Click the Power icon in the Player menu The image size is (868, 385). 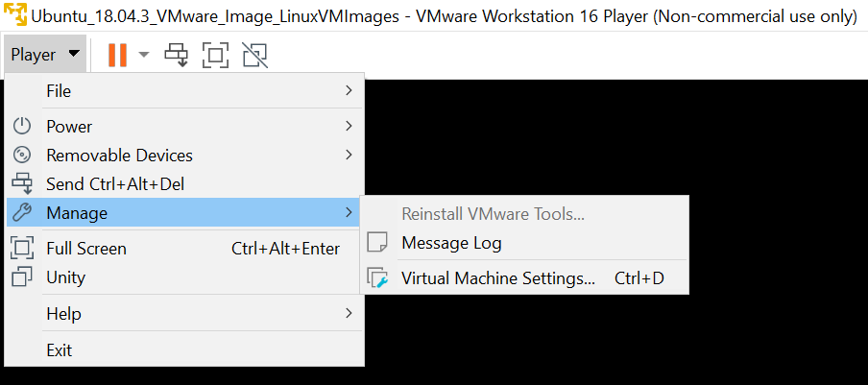(21, 127)
